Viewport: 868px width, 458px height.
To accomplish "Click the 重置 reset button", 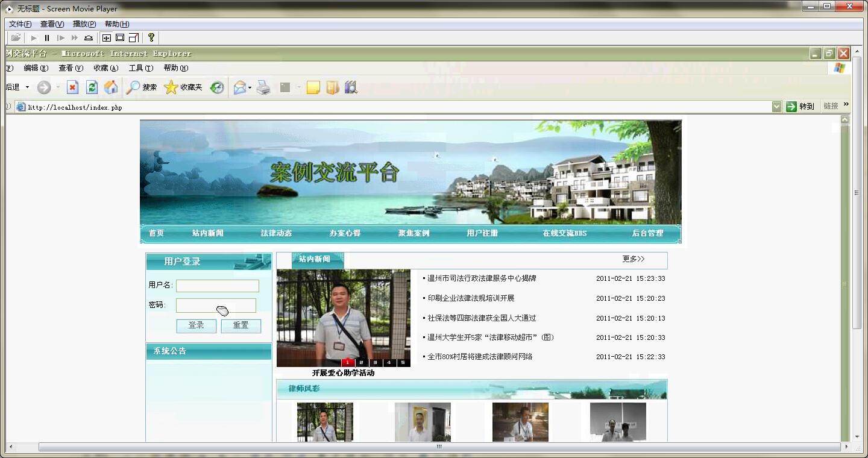I will coord(241,325).
